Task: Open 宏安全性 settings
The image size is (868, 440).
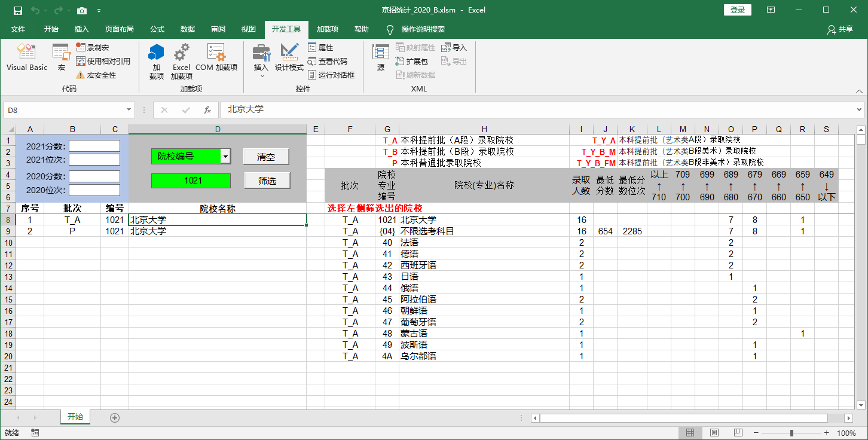Action: [96, 75]
